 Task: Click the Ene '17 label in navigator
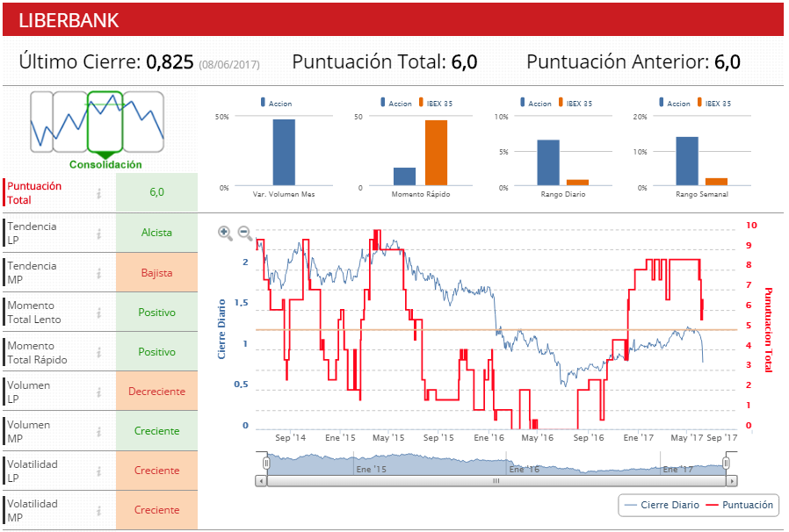677,469
